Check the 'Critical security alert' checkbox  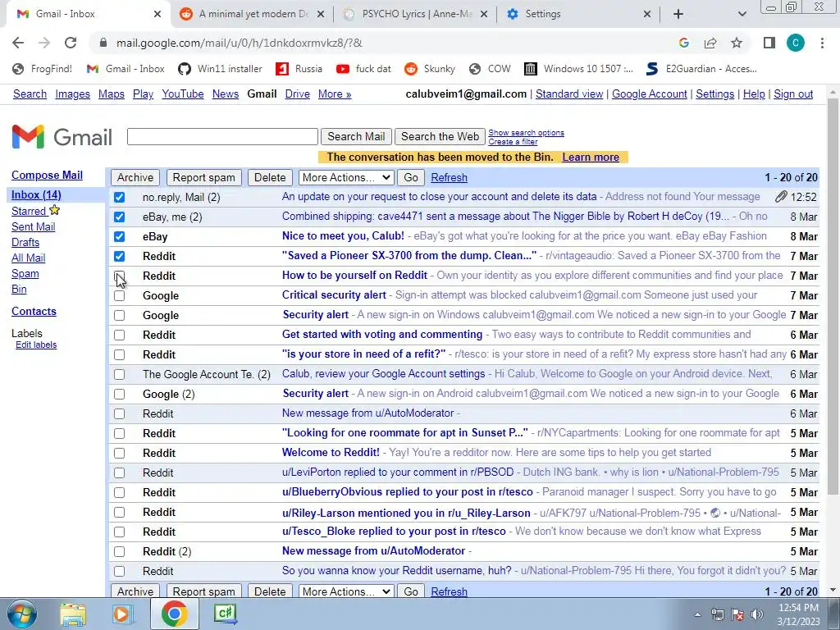pyautogui.click(x=120, y=295)
